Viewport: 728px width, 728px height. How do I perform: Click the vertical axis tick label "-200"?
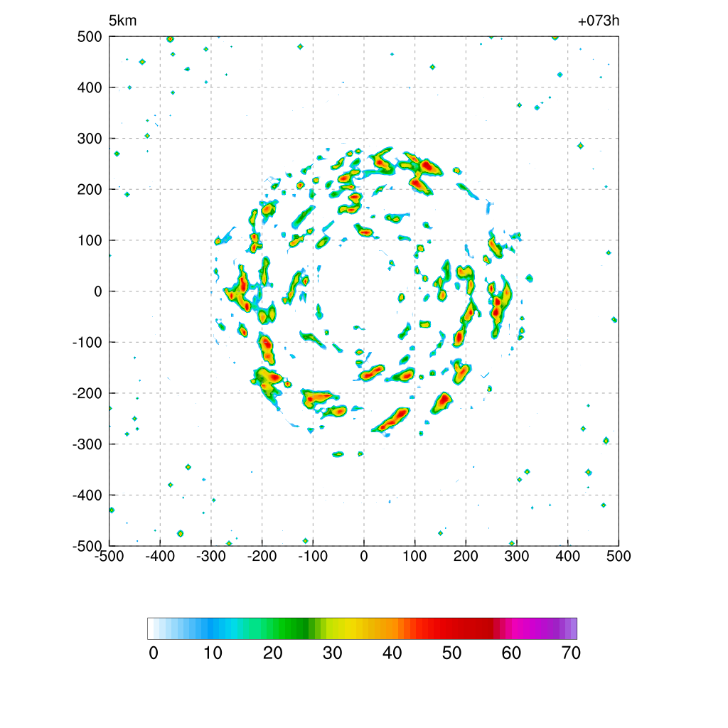(x=87, y=393)
